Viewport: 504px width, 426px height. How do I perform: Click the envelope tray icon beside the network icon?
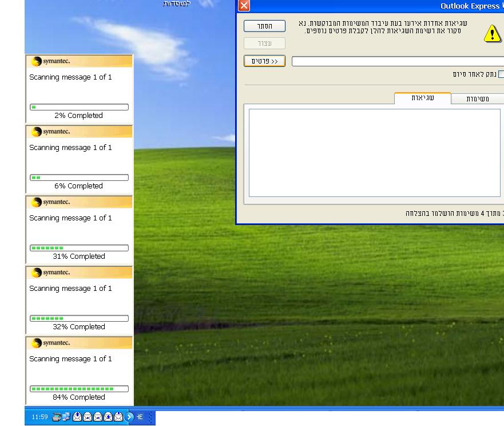point(77,417)
